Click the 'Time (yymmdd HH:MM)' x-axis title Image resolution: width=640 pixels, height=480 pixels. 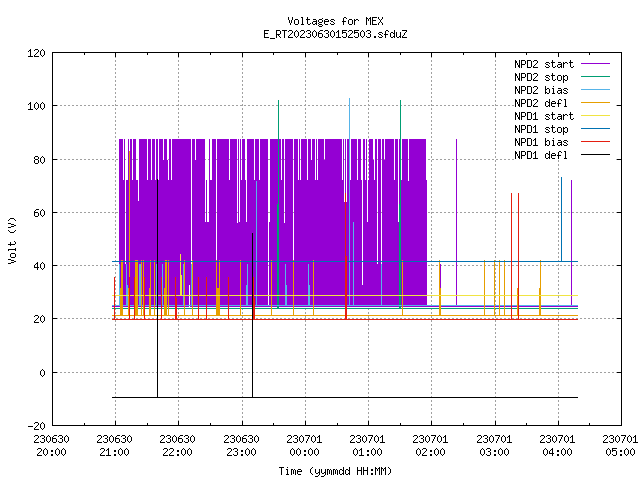click(335, 471)
